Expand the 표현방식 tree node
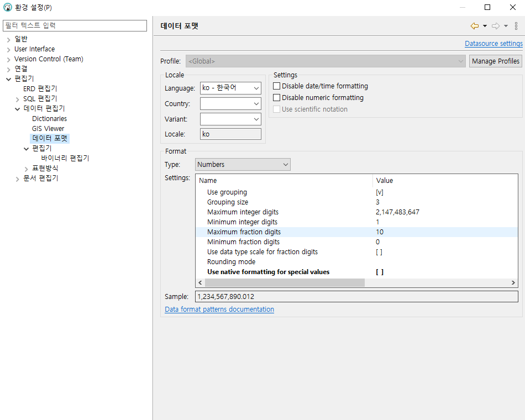525x420 pixels. pyautogui.click(x=27, y=169)
